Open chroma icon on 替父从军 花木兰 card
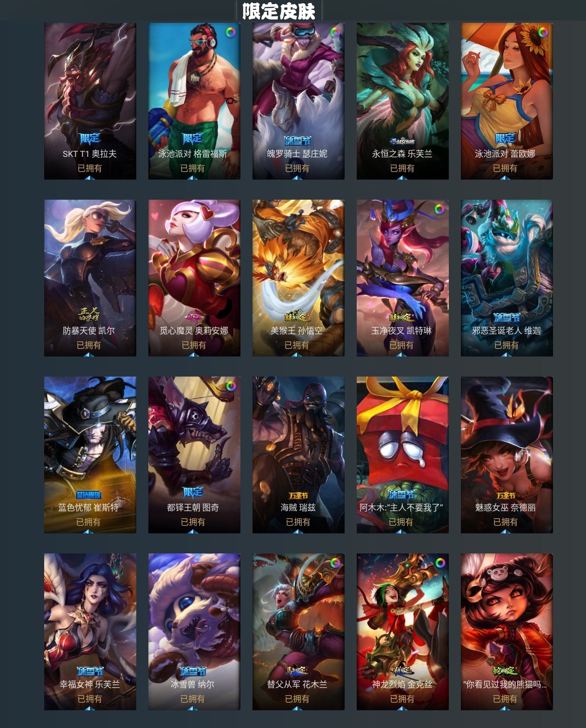This screenshot has width=586, height=728. (334, 563)
